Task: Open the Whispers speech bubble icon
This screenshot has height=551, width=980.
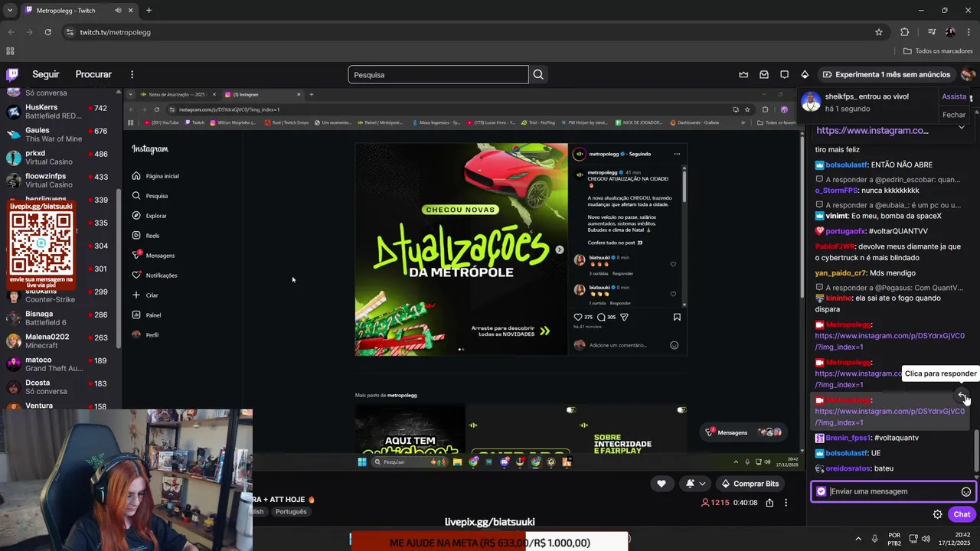Action: click(784, 74)
